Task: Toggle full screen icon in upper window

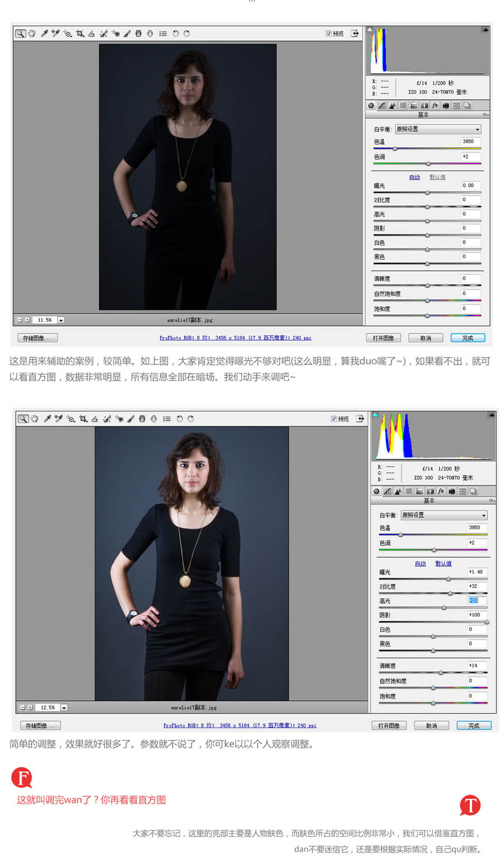Action: pos(355,34)
